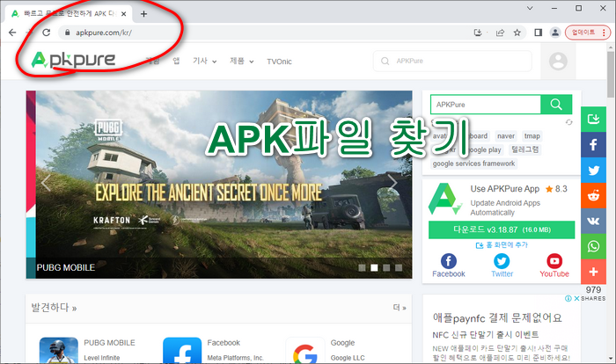Open the TVOnic menu link
The image size is (616, 364).
(x=279, y=62)
